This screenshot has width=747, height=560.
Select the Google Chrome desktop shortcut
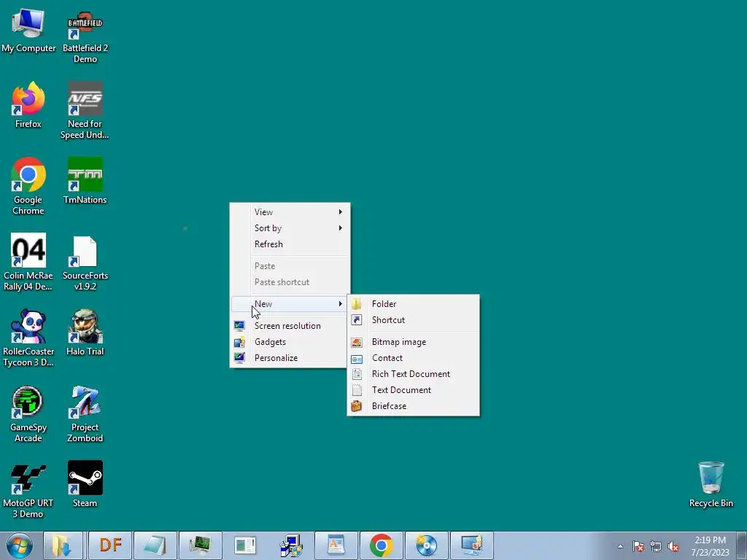pos(28,186)
